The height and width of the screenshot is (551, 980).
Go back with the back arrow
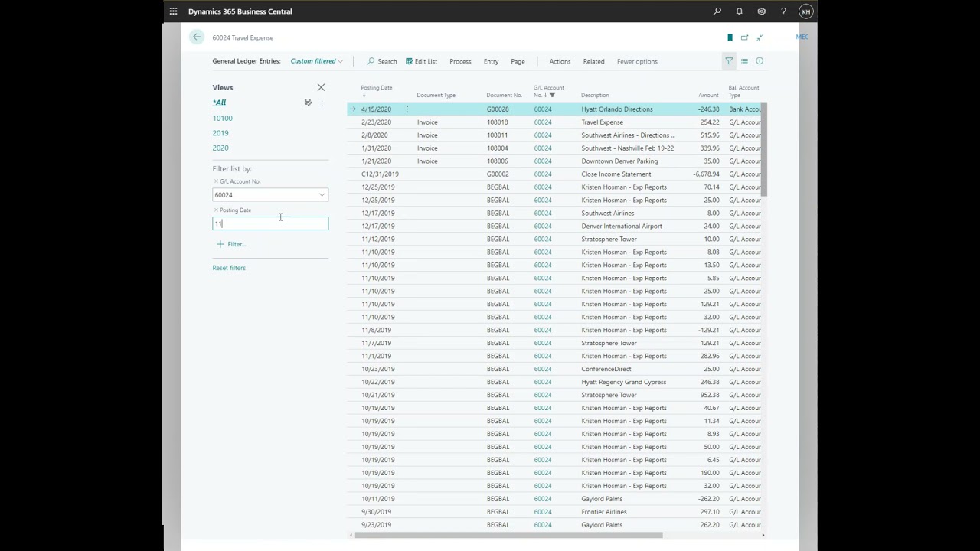coord(197,37)
